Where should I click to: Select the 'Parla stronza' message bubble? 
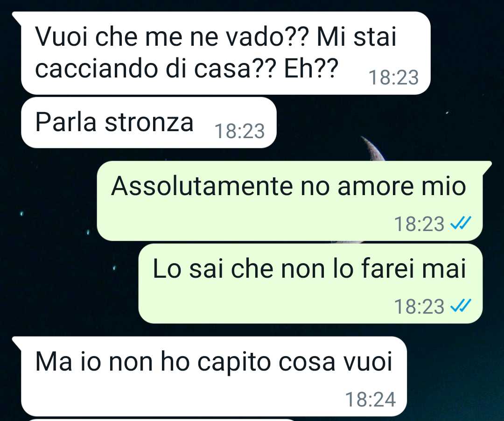149,122
